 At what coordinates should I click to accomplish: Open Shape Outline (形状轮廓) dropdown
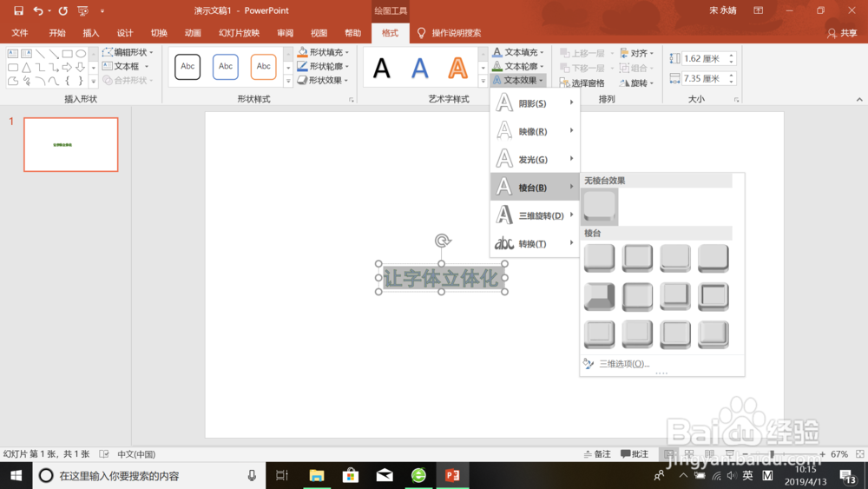point(323,66)
